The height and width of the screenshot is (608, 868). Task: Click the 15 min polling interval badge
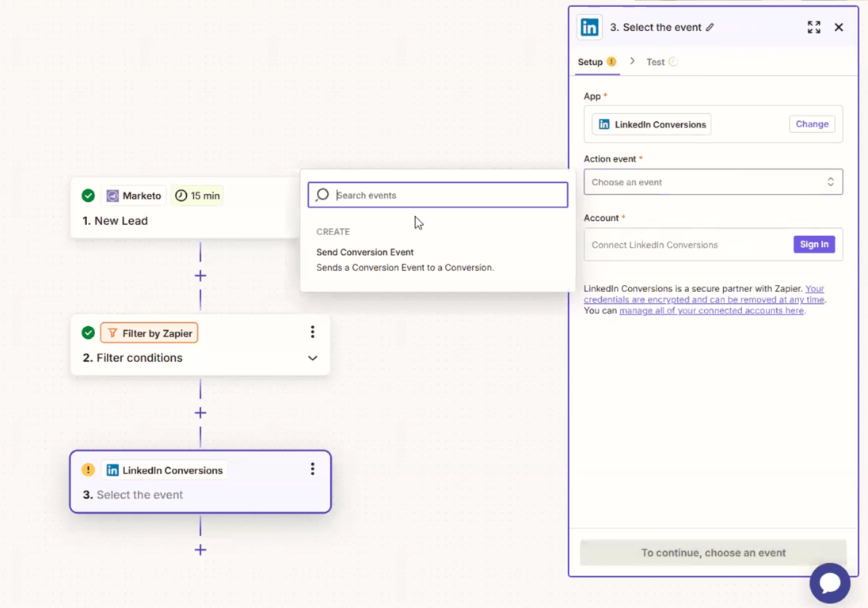point(198,196)
